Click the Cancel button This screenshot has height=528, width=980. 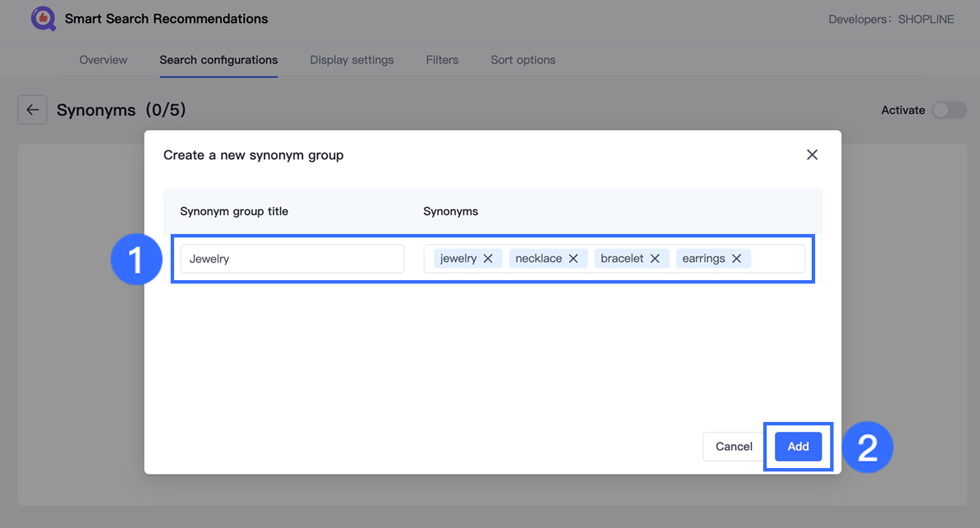pyautogui.click(x=733, y=447)
